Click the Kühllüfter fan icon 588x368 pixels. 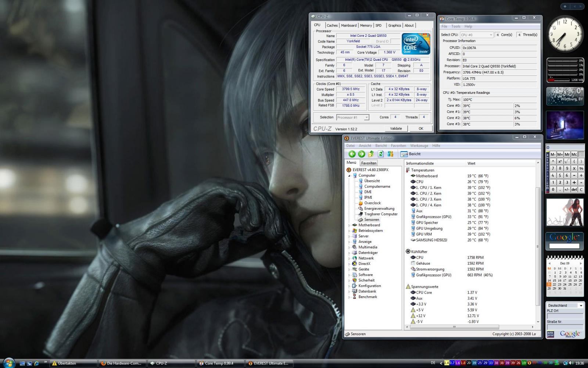408,252
